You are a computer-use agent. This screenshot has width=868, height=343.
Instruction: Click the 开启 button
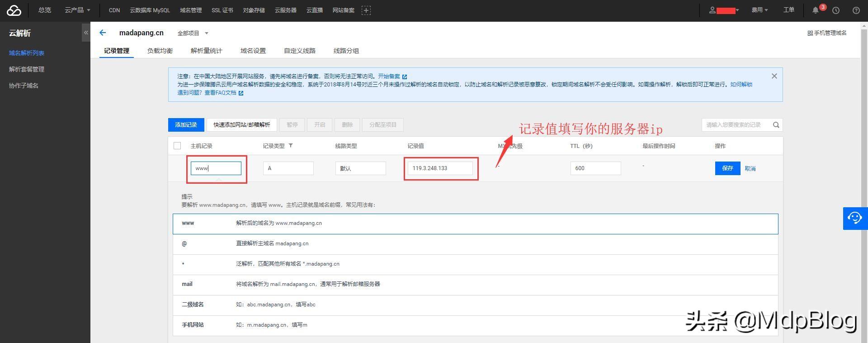coord(320,125)
